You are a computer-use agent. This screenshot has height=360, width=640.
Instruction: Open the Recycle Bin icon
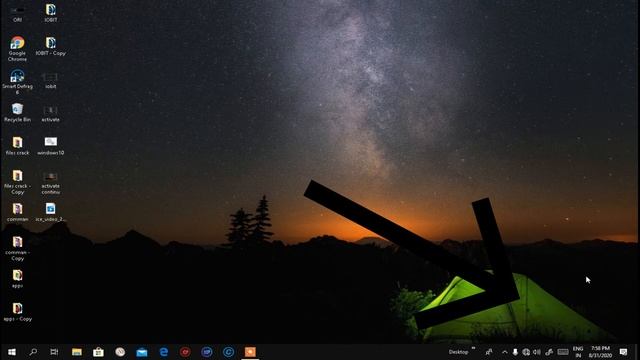(x=17, y=113)
